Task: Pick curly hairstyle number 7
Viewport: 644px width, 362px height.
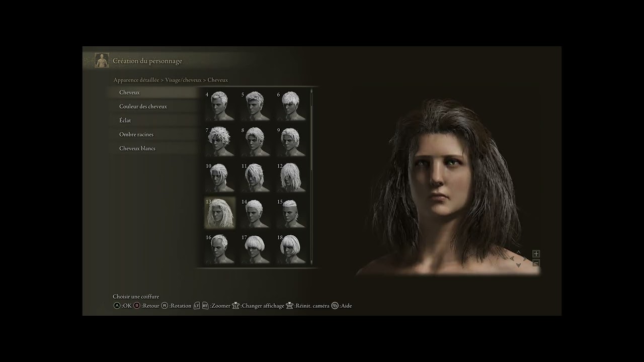Action: coord(220,141)
